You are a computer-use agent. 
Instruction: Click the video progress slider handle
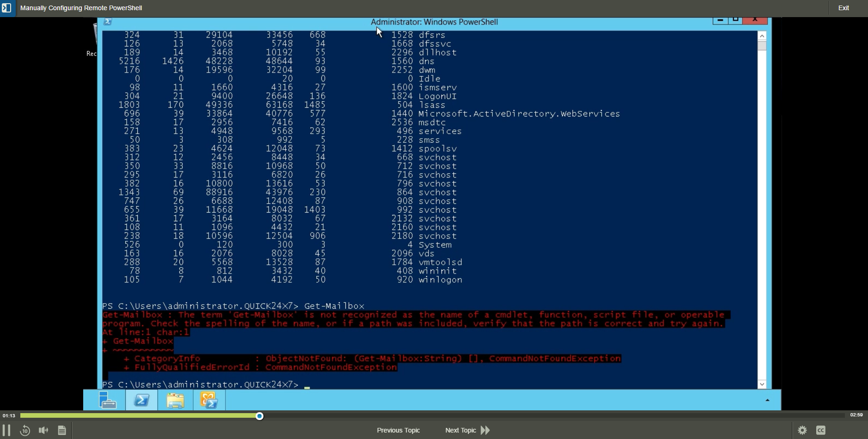pos(260,415)
